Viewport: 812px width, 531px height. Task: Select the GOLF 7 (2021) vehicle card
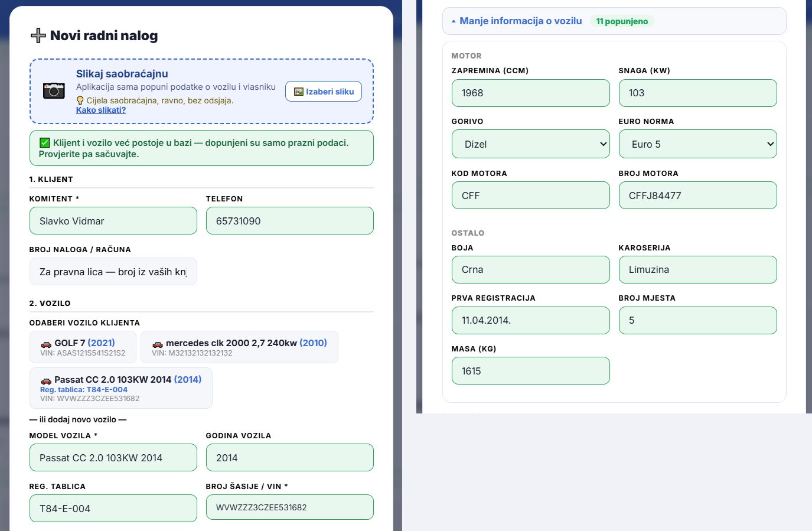83,347
